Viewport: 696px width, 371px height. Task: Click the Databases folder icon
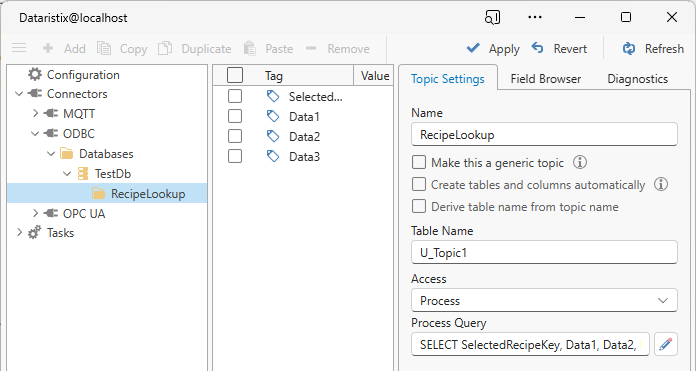click(67, 154)
